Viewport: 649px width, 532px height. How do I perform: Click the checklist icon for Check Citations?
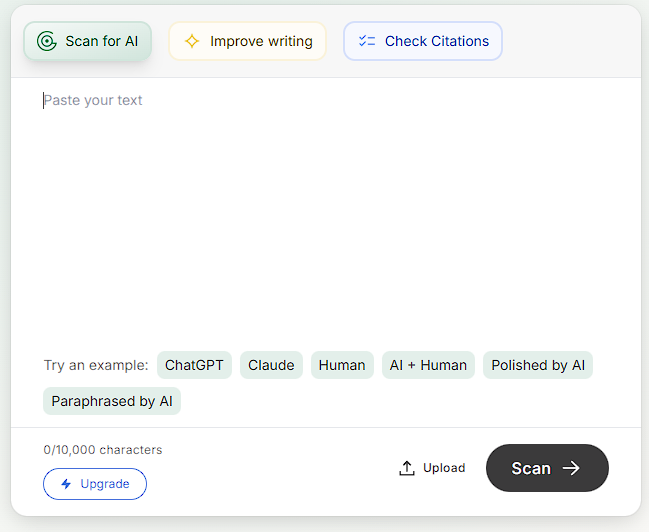[x=367, y=41]
